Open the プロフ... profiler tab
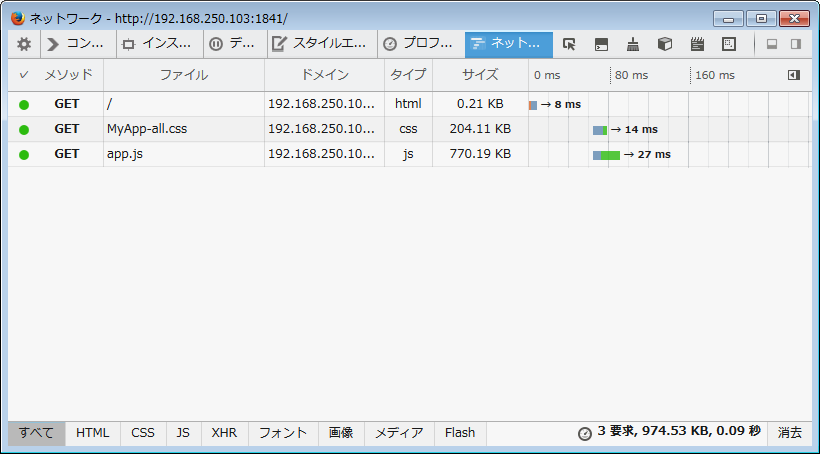The width and height of the screenshot is (820, 454). point(421,44)
